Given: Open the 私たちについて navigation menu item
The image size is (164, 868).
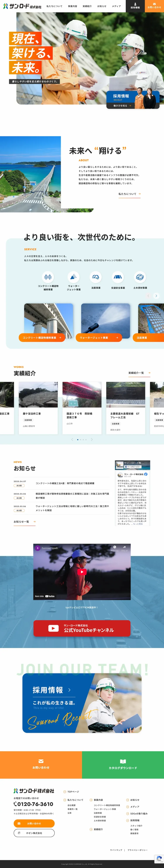Looking at the screenshot, I should click(x=54, y=6).
